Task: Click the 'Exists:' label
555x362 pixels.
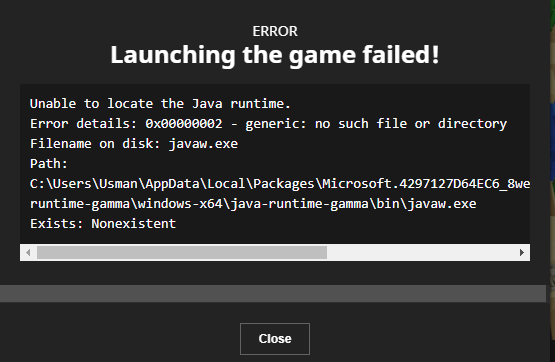Action: tap(57, 224)
